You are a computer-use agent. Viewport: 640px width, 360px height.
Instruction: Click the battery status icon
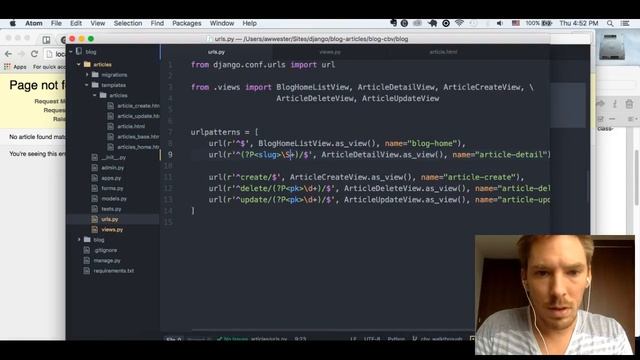(547, 23)
